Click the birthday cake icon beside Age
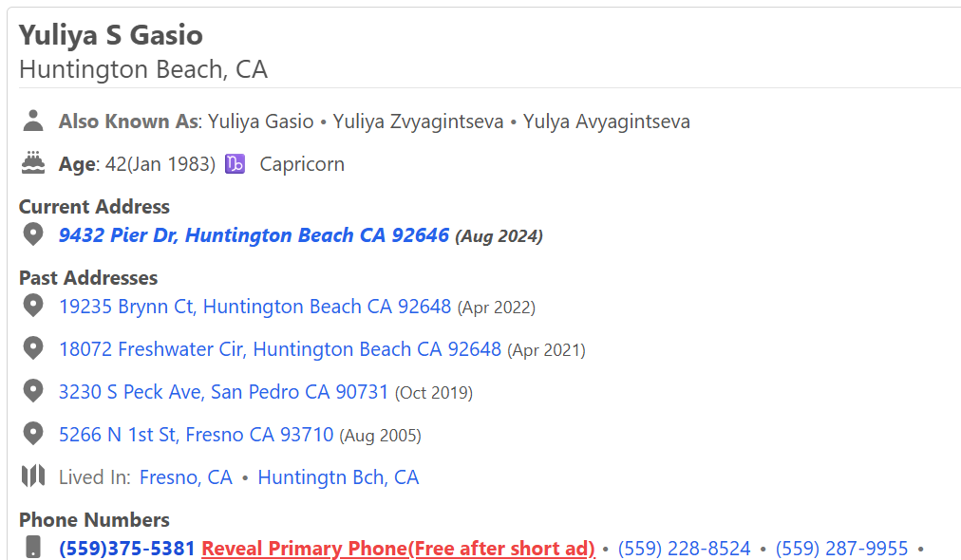This screenshot has width=961, height=560. pyautogui.click(x=33, y=163)
